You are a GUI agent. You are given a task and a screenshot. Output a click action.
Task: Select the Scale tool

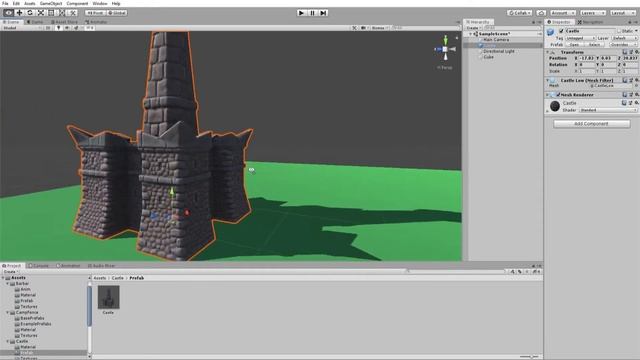pos(41,13)
